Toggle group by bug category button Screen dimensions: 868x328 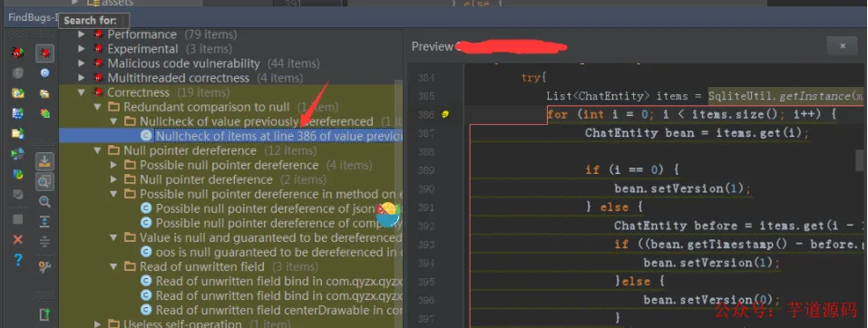tap(44, 53)
